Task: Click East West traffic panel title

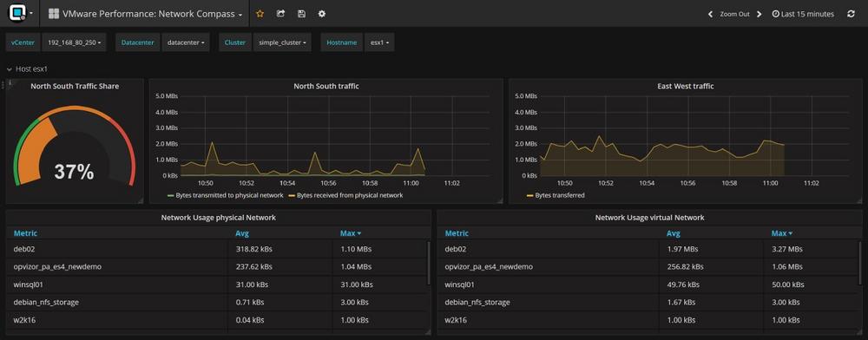Action: [x=686, y=86]
